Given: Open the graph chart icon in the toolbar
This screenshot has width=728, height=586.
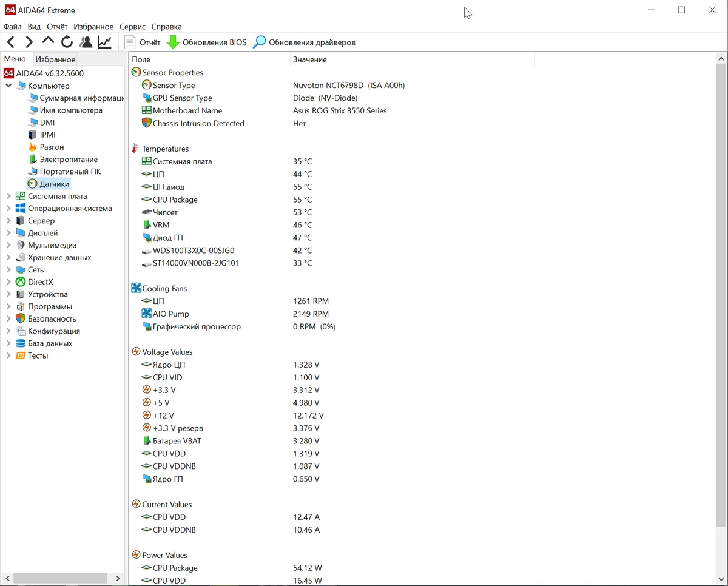Looking at the screenshot, I should click(x=105, y=42).
